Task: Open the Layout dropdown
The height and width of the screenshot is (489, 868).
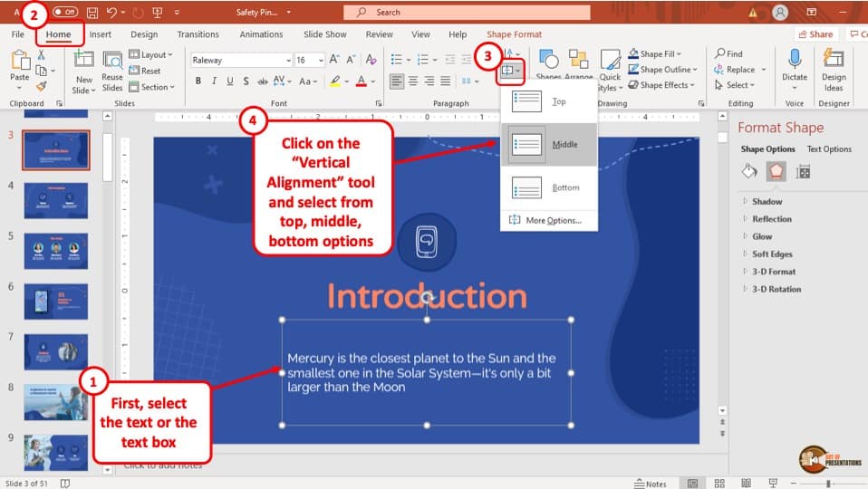Action: tap(150, 54)
